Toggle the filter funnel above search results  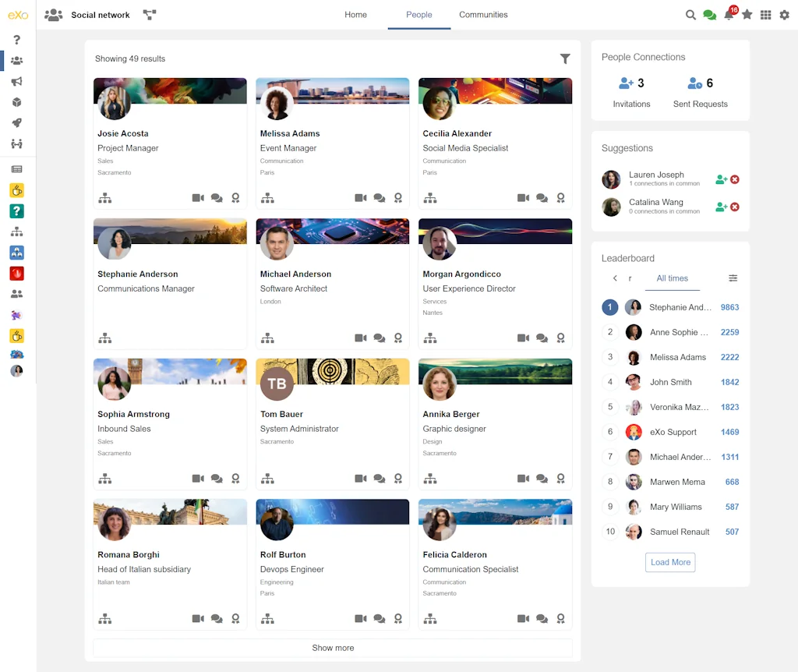pos(565,58)
